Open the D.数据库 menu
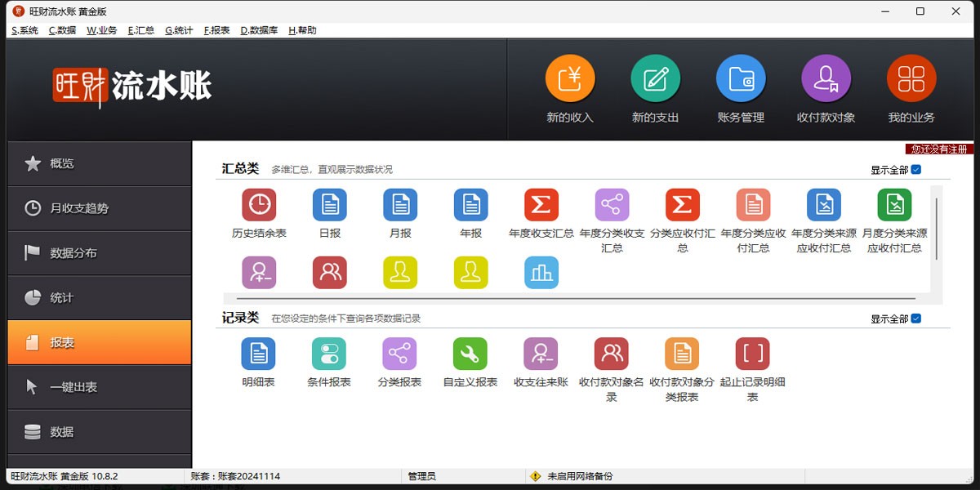This screenshot has height=490, width=980. 259,30
